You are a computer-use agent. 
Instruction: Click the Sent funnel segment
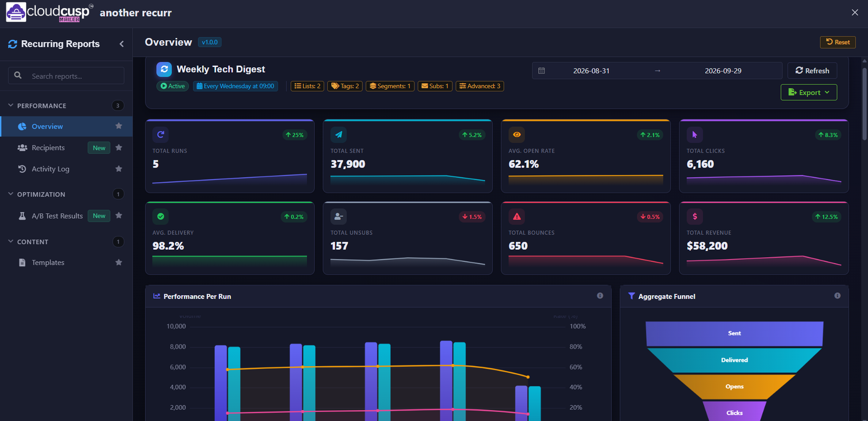click(735, 334)
